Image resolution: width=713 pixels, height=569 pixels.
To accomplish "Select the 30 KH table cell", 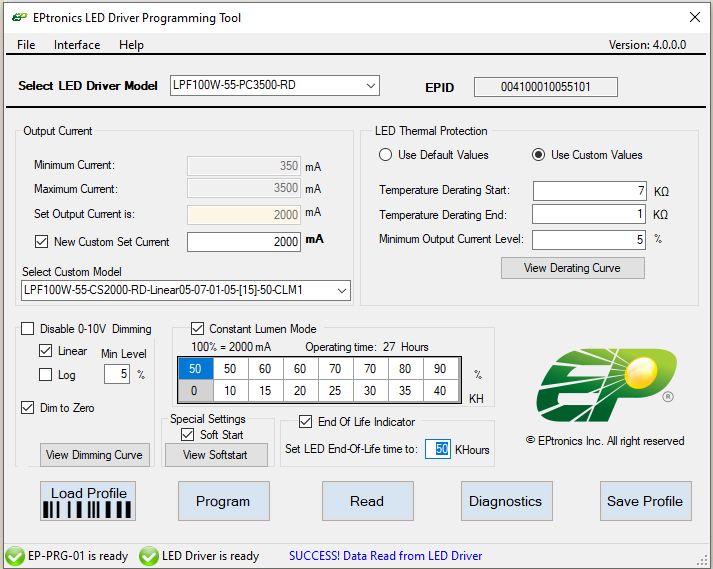I will pyautogui.click(x=371, y=391).
